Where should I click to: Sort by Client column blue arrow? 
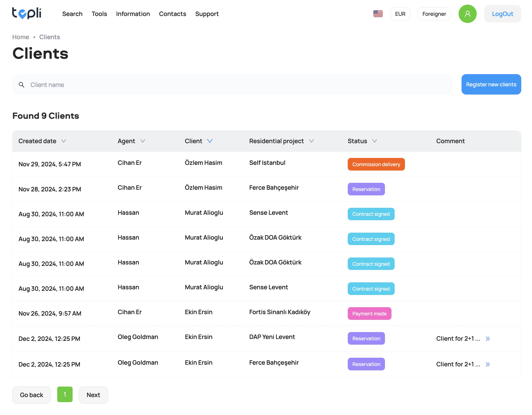210,141
